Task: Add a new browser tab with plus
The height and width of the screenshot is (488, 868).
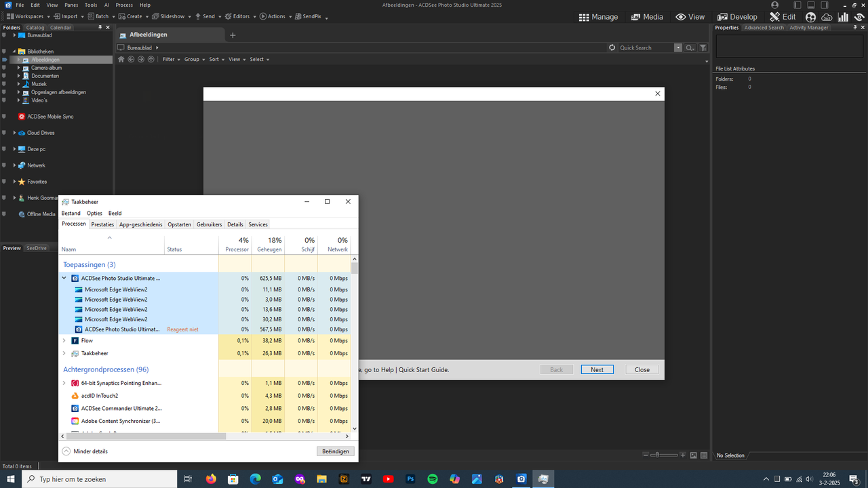Action: pyautogui.click(x=233, y=35)
